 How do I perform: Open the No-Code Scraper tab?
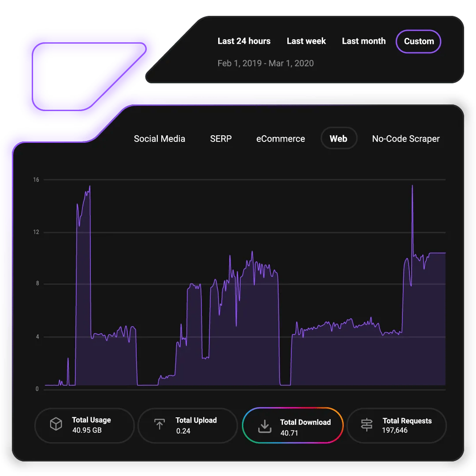point(405,139)
